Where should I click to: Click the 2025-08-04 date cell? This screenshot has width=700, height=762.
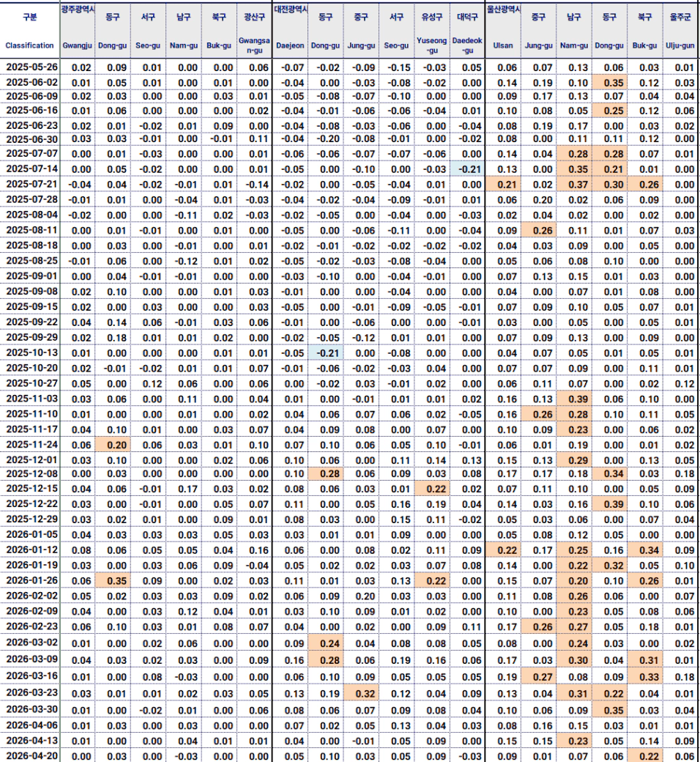click(x=31, y=215)
